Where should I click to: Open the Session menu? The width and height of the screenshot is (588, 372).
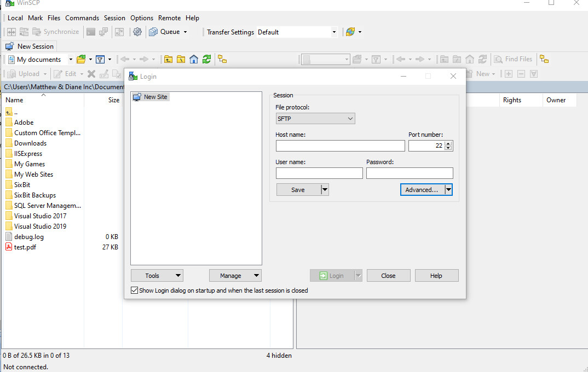click(114, 18)
